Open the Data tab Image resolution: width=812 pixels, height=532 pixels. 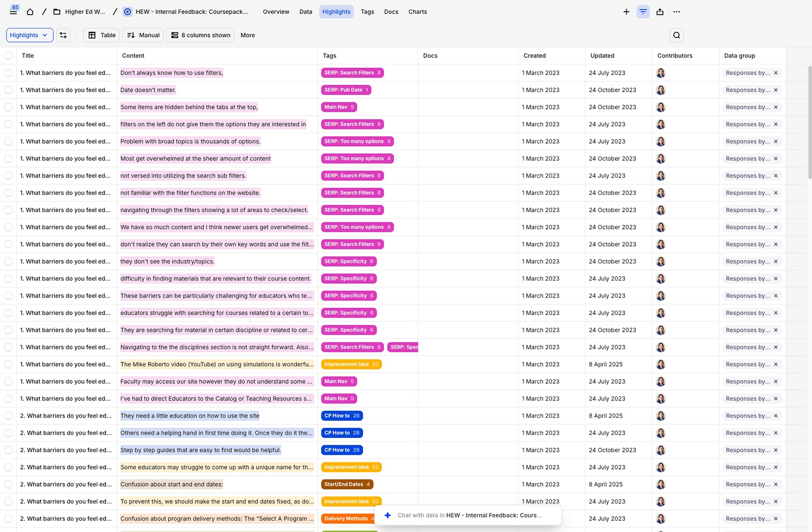[x=306, y=12]
